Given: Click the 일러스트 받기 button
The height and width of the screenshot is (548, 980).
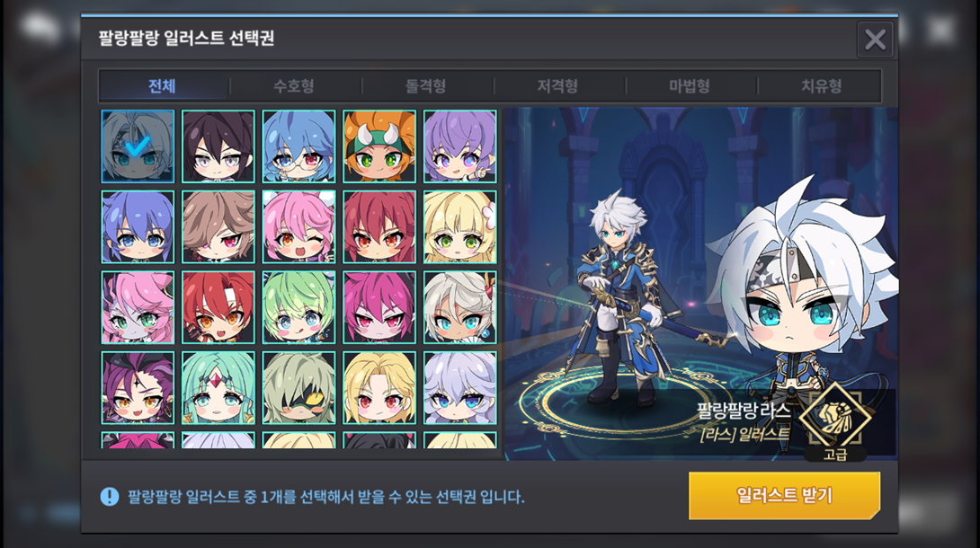Looking at the screenshot, I should pyautogui.click(x=784, y=496).
